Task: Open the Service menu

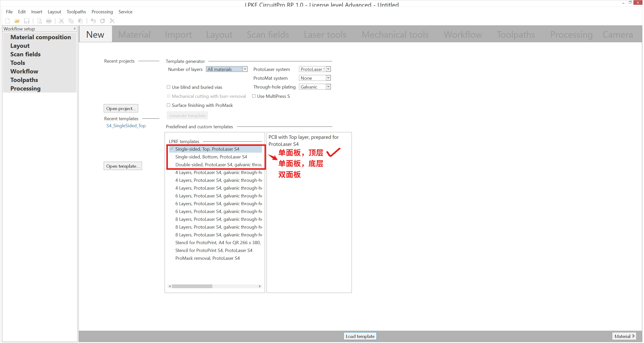Action: tap(125, 12)
